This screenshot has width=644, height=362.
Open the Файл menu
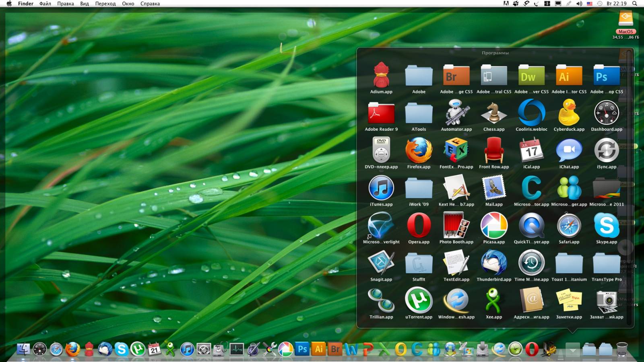coord(45,4)
